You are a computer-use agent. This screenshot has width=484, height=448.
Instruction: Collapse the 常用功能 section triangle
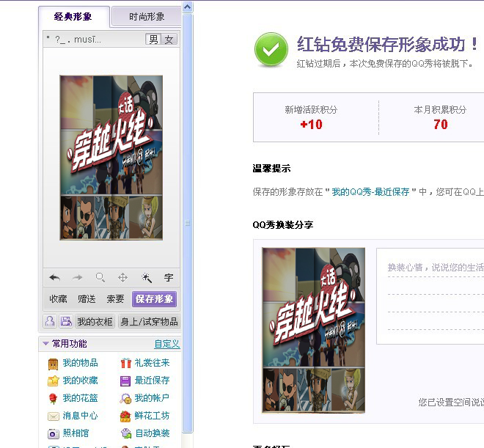(x=45, y=343)
